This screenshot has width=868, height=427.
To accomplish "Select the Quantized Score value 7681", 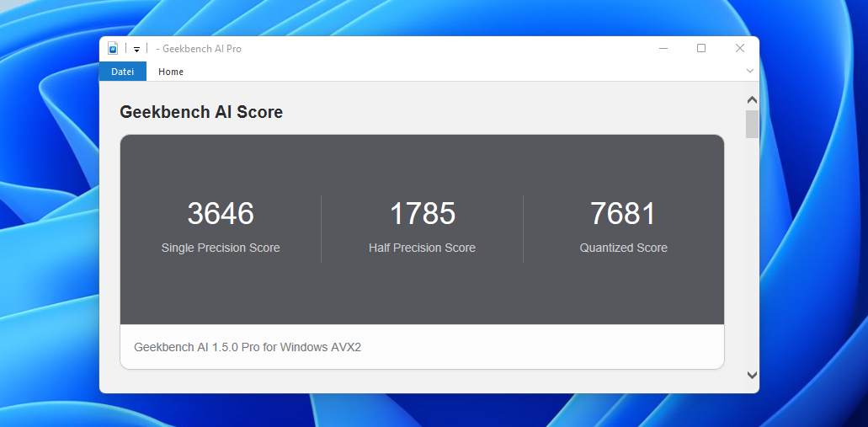I will click(623, 213).
